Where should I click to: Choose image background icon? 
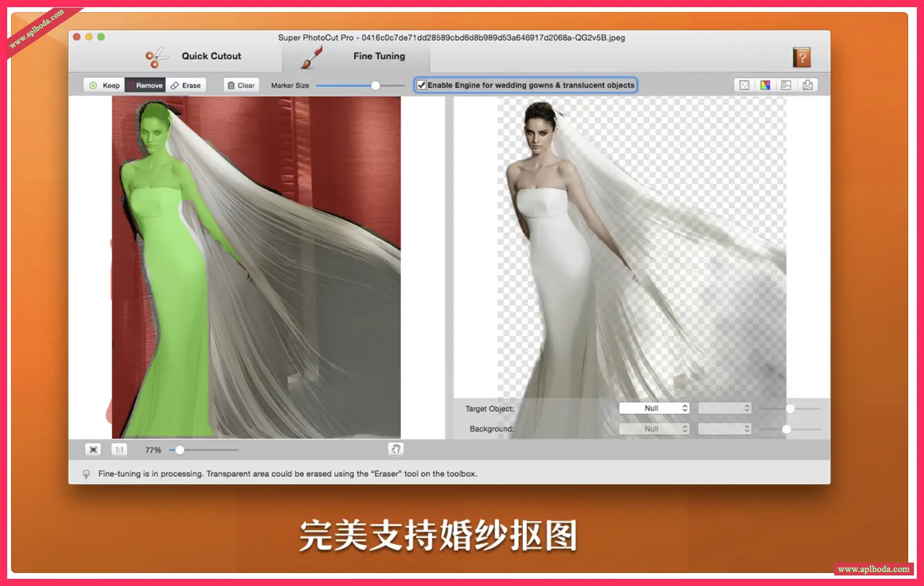(786, 85)
